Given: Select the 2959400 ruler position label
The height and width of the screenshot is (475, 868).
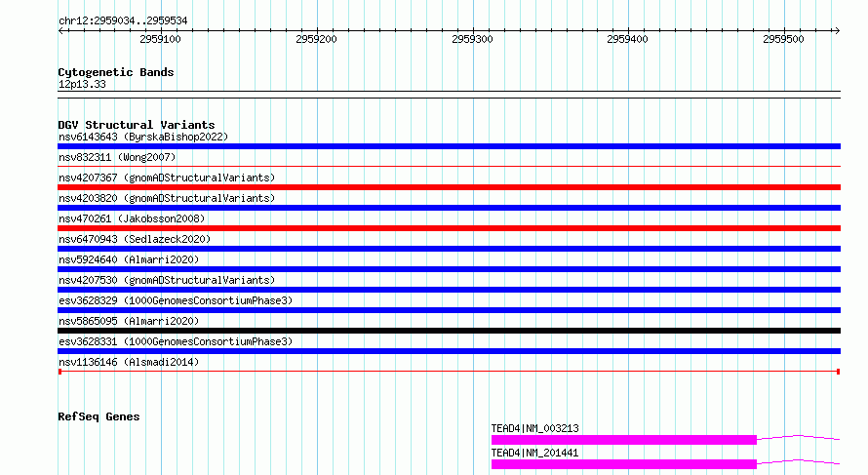Looking at the screenshot, I should click(x=627, y=39).
